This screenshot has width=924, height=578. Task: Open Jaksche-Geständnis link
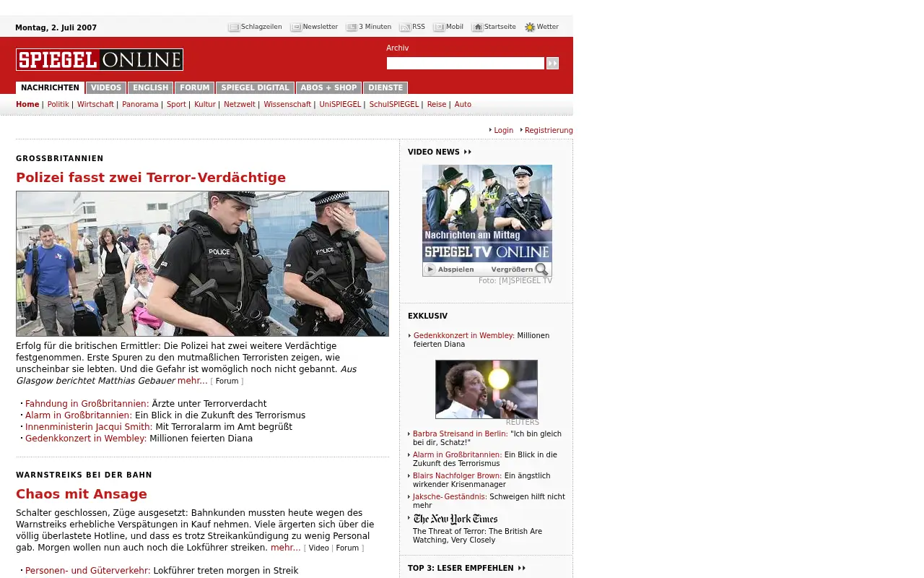point(450,497)
